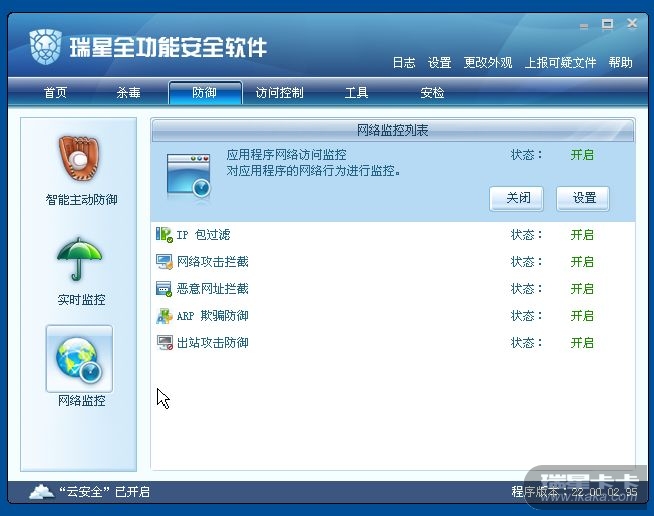Click the ARP 欺骗防御 row icon
Image resolution: width=654 pixels, height=516 pixels.
[164, 316]
